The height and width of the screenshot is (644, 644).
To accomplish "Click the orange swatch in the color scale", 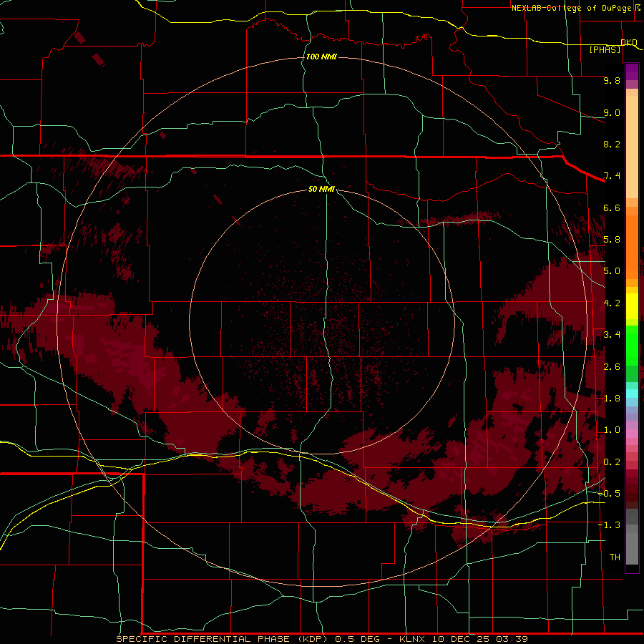I will (632, 246).
